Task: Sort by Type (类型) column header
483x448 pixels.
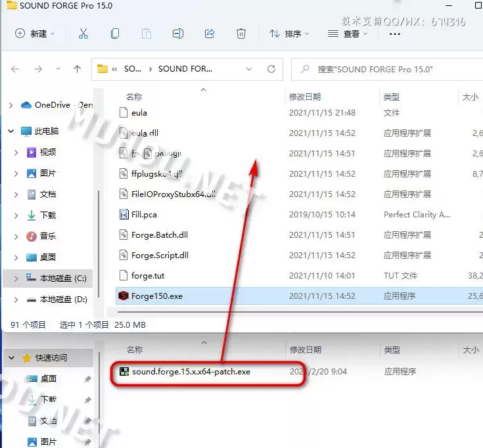Action: point(392,97)
